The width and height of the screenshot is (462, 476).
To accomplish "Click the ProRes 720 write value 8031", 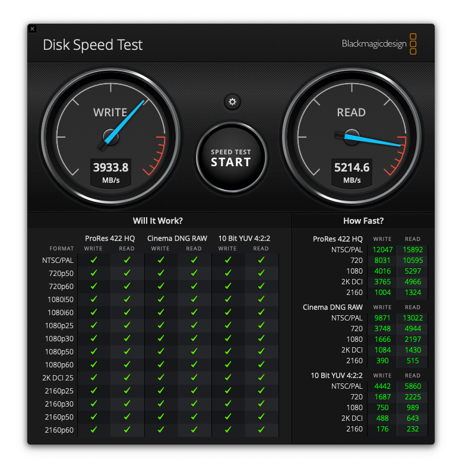I will click(x=382, y=261).
